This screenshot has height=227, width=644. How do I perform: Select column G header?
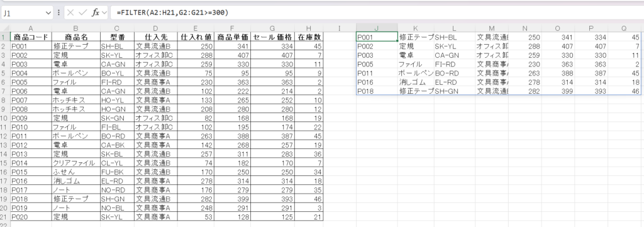pyautogui.click(x=273, y=28)
